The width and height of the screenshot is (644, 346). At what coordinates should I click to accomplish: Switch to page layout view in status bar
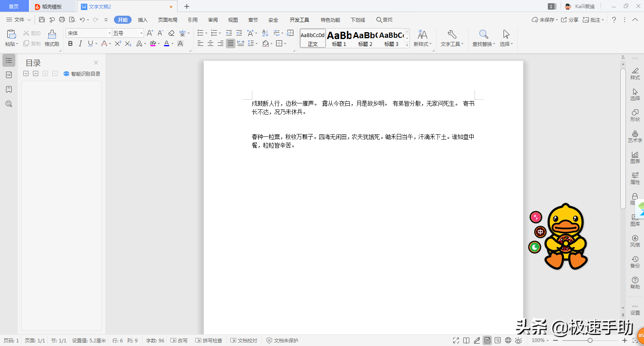(487, 340)
